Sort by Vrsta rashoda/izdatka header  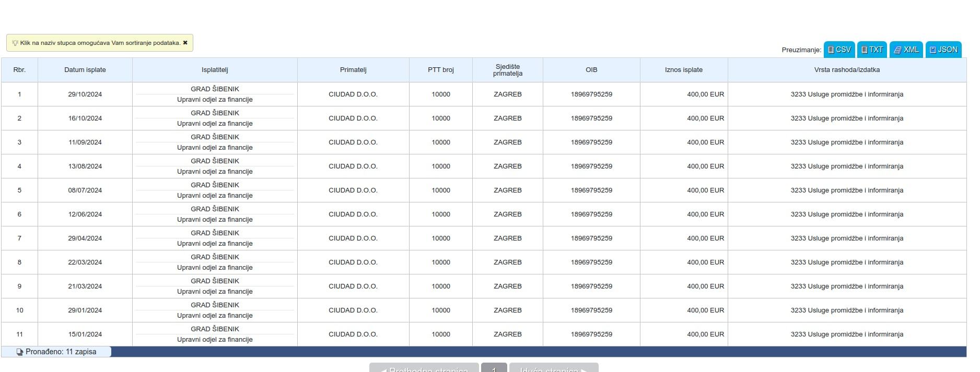point(846,70)
